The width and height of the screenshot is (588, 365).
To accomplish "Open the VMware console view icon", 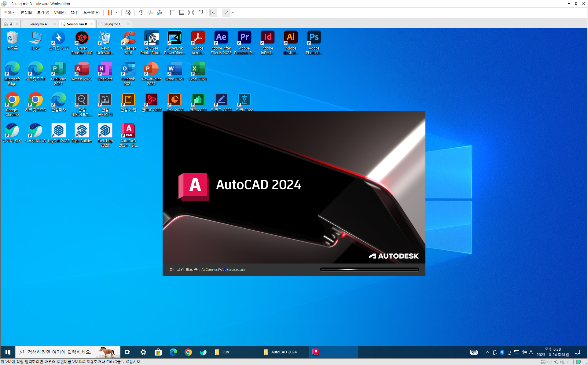I will pyautogui.click(x=213, y=13).
